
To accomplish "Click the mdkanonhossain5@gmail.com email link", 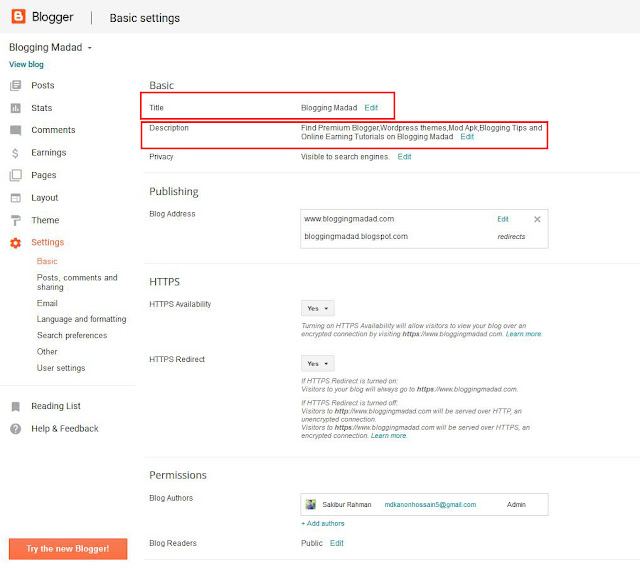I will pos(430,505).
